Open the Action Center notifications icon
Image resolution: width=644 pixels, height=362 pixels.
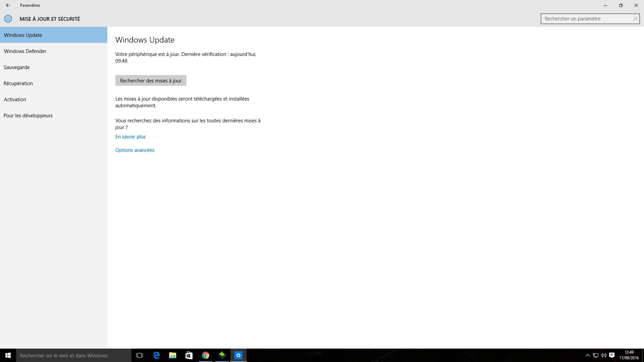coord(612,355)
